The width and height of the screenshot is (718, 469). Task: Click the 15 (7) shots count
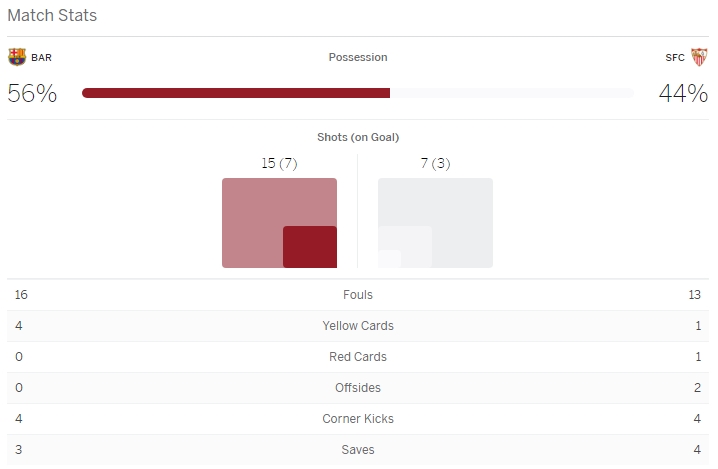click(x=279, y=163)
